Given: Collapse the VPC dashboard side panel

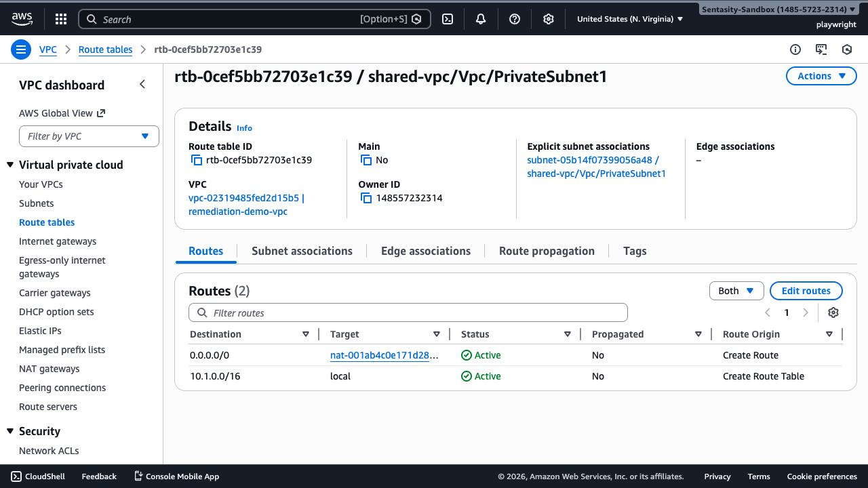Looking at the screenshot, I should point(142,85).
